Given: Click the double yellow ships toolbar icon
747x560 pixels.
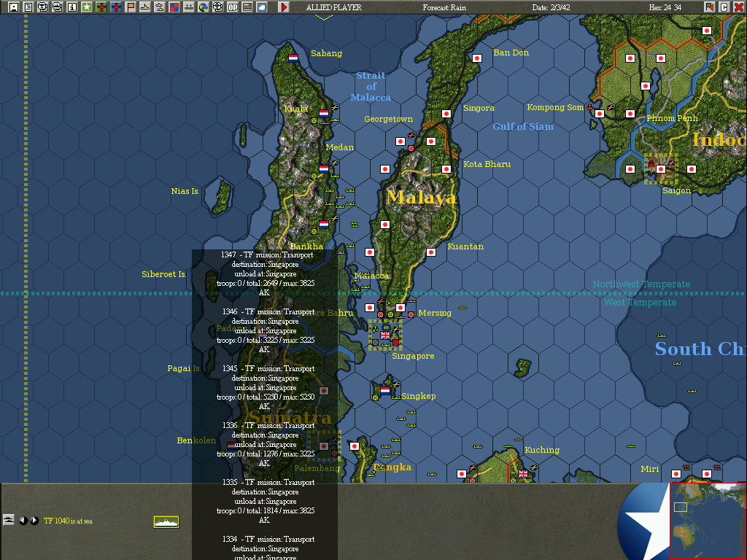Looking at the screenshot, I should [160, 7].
